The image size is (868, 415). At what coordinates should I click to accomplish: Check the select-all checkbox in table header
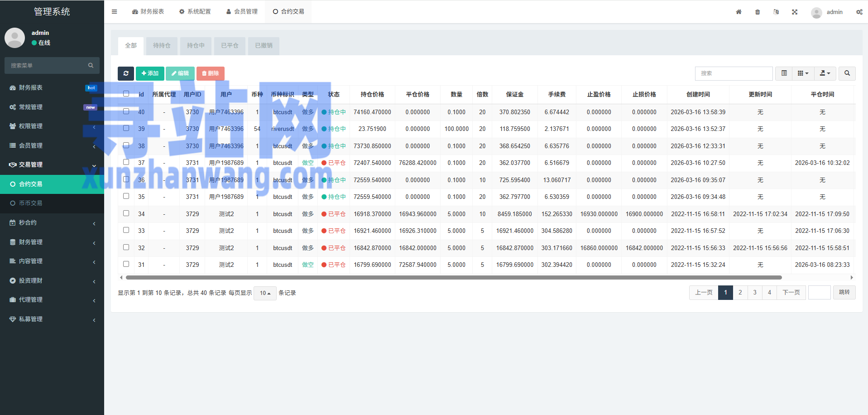pos(126,94)
